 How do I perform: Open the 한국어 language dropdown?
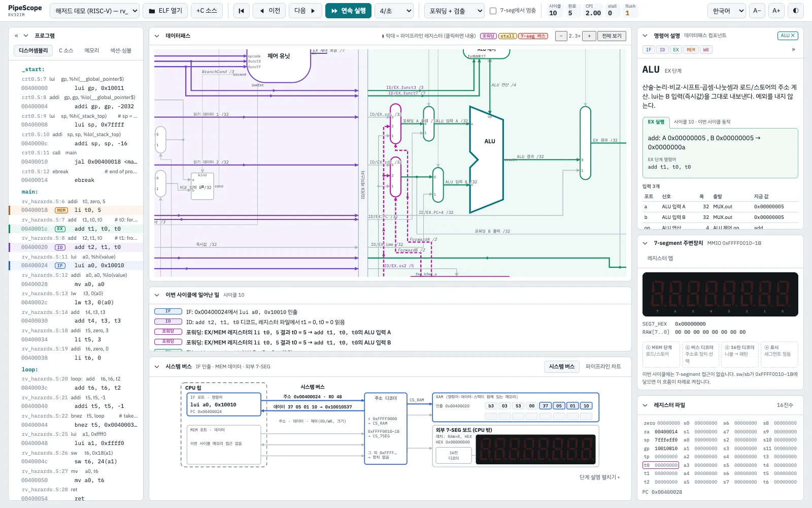(726, 11)
